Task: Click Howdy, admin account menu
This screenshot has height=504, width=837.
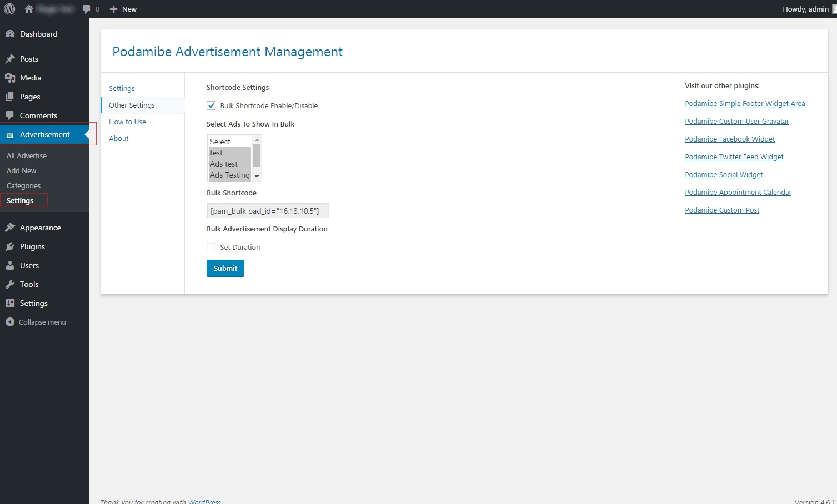Action: pyautogui.click(x=805, y=9)
